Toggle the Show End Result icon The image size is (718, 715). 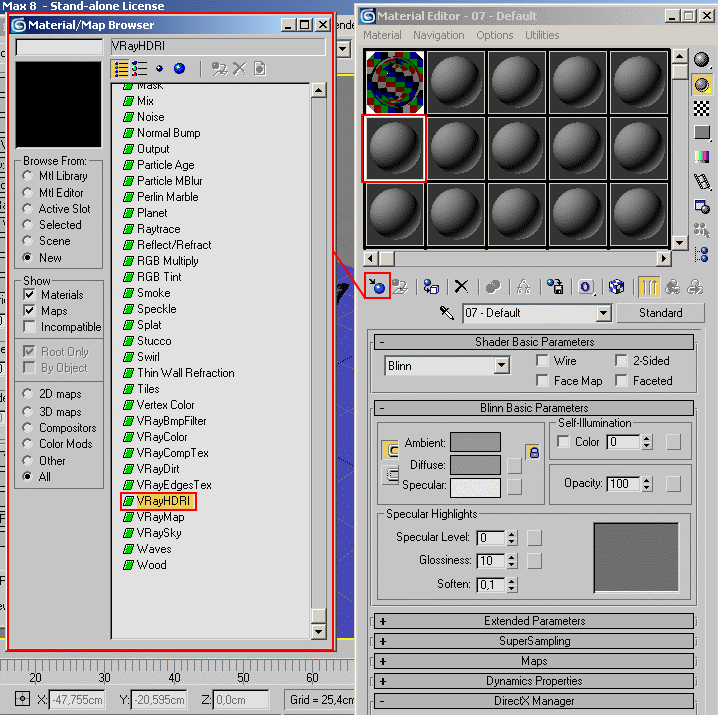coord(649,287)
